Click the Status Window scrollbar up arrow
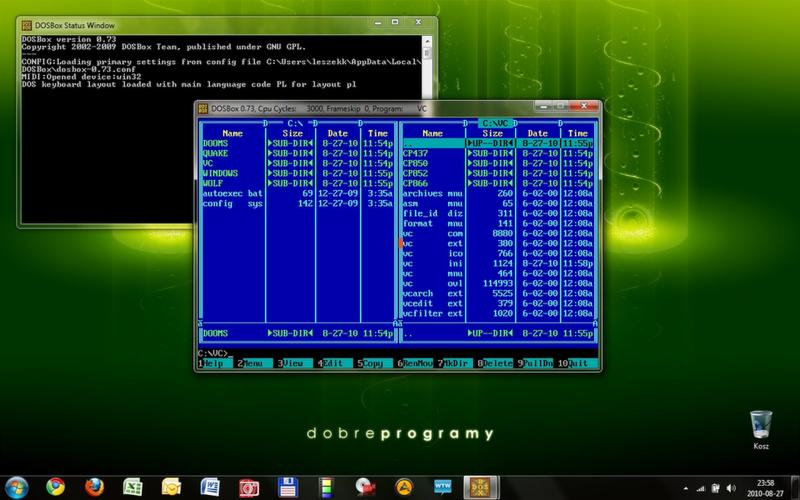This screenshot has height=500, width=800. (428, 41)
